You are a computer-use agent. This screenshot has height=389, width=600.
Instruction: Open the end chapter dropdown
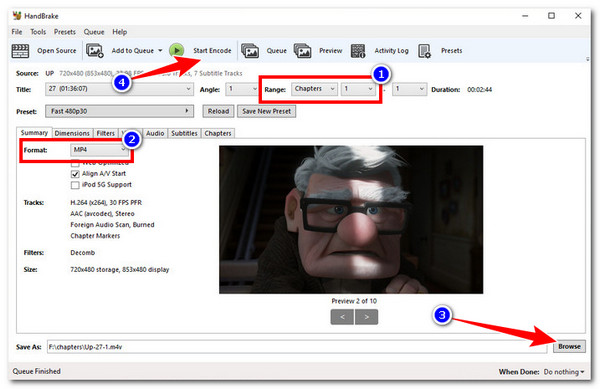tap(409, 89)
